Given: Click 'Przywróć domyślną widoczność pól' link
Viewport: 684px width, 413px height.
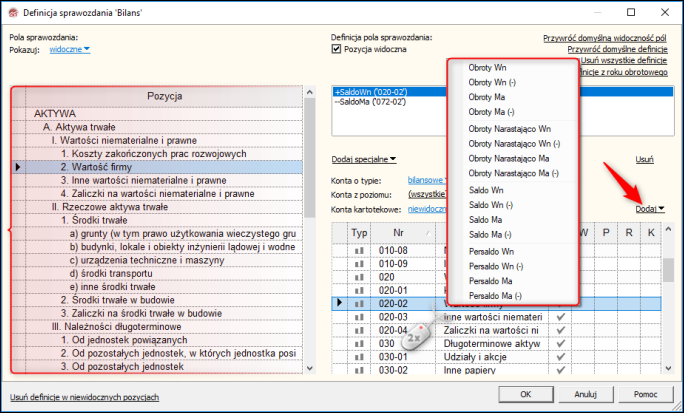Looking at the screenshot, I should (x=605, y=38).
